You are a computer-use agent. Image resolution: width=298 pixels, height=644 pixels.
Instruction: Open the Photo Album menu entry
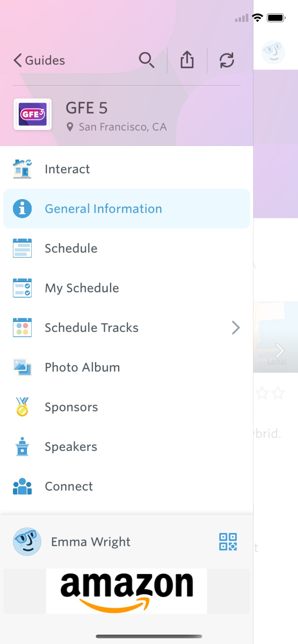click(x=82, y=367)
